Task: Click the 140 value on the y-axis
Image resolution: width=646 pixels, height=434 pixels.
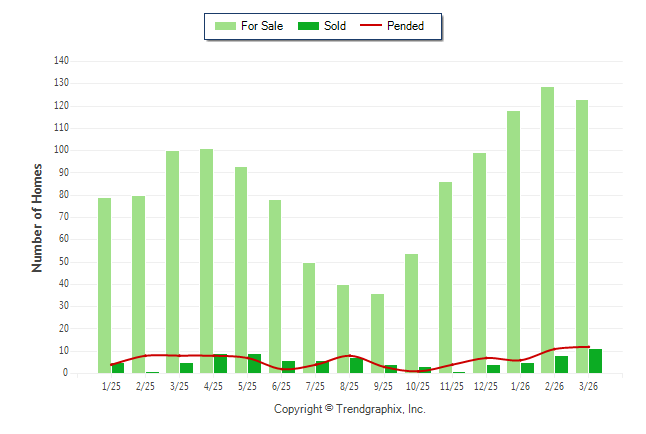Action: pos(61,61)
